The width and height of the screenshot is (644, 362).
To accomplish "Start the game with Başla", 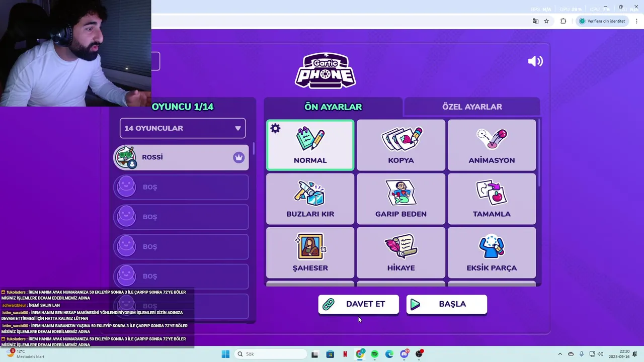I will tap(446, 304).
